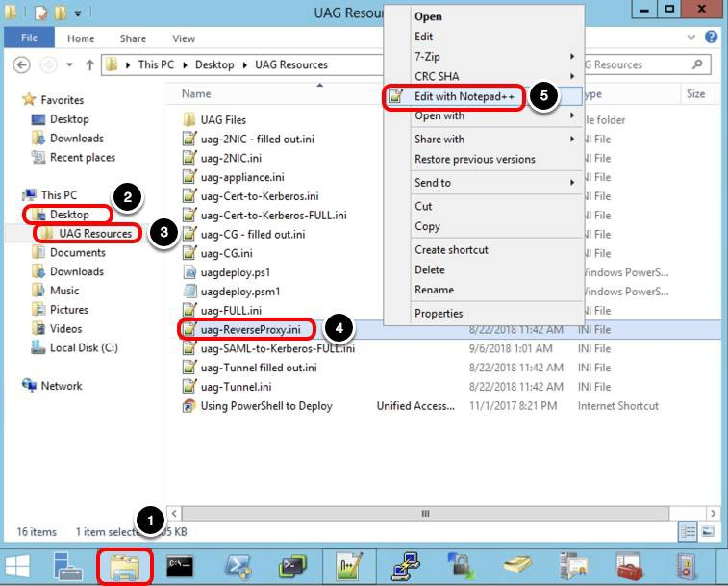Choose Rename in the context menu
This screenshot has height=586, width=728.
click(x=483, y=290)
